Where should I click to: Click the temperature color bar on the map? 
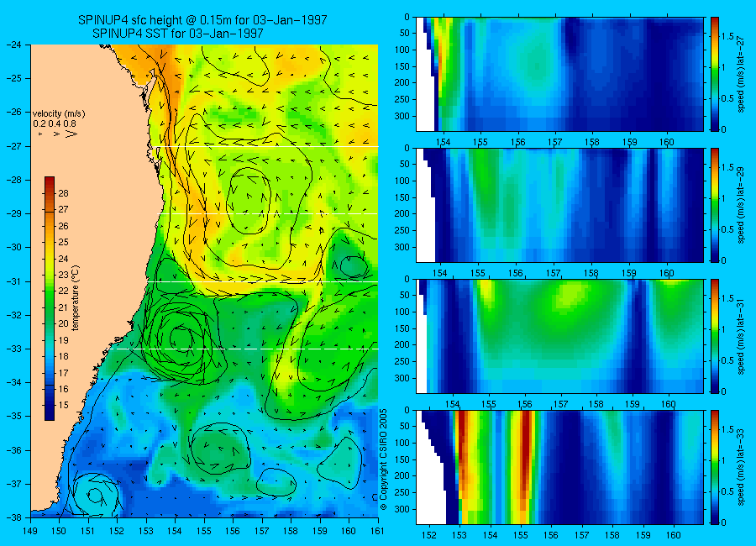pos(50,298)
